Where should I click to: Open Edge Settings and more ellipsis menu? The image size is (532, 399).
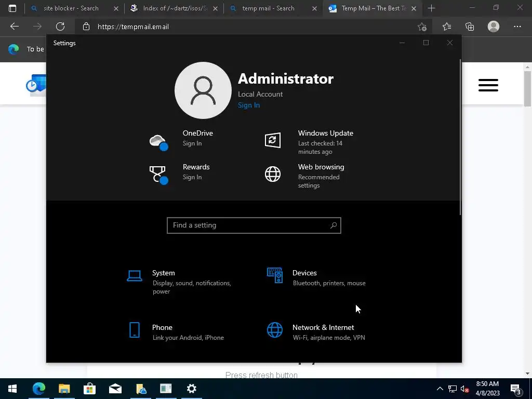point(517,26)
